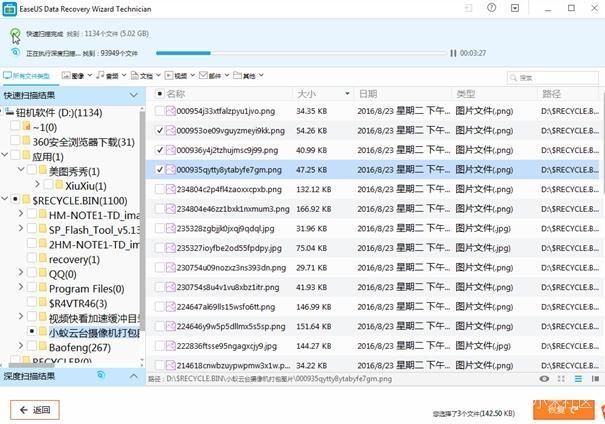The image size is (605, 424).
Task: Select the $R4VTR46(3) folder
Action: coord(78,304)
